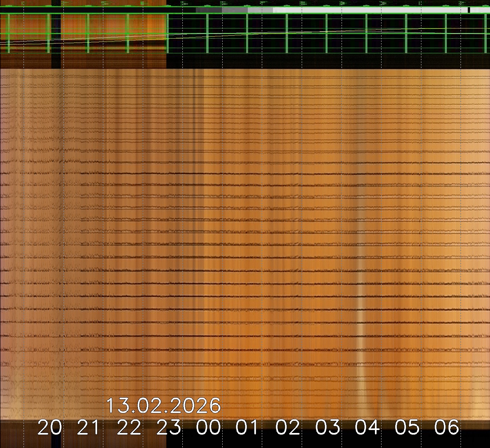Click the 06 hour label
This screenshot has width=490, height=448.
point(447,427)
